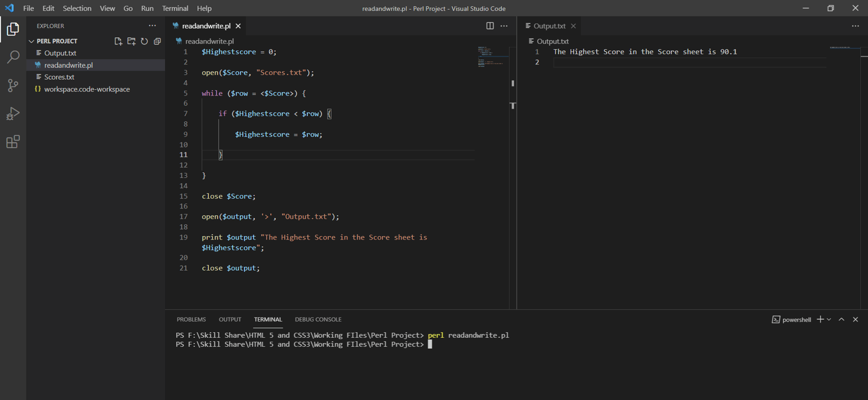This screenshot has width=868, height=400.
Task: Open more actions for left editor group
Action: [504, 25]
